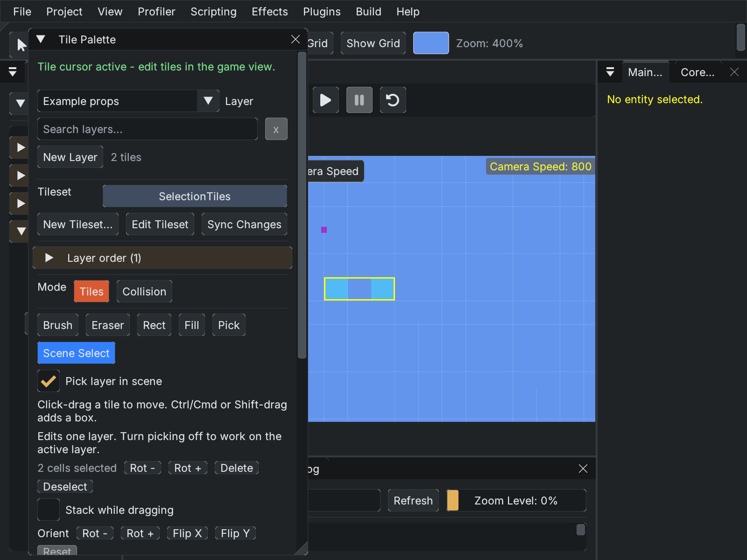Viewport: 747px width, 560px height.
Task: Open the blue background color swatch
Action: pos(431,43)
